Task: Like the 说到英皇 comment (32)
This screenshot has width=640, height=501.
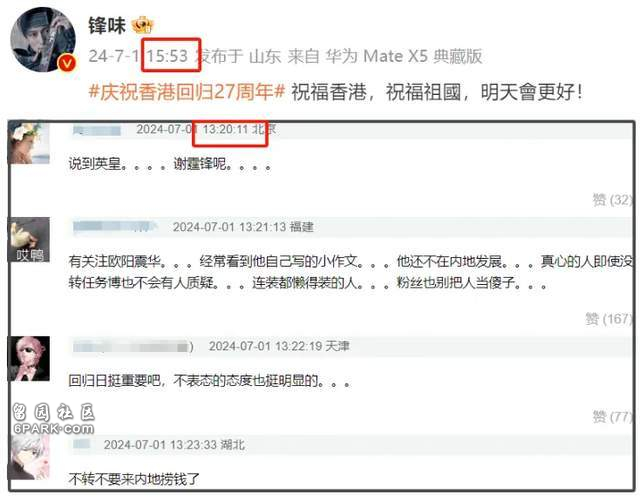Action: pos(612,200)
